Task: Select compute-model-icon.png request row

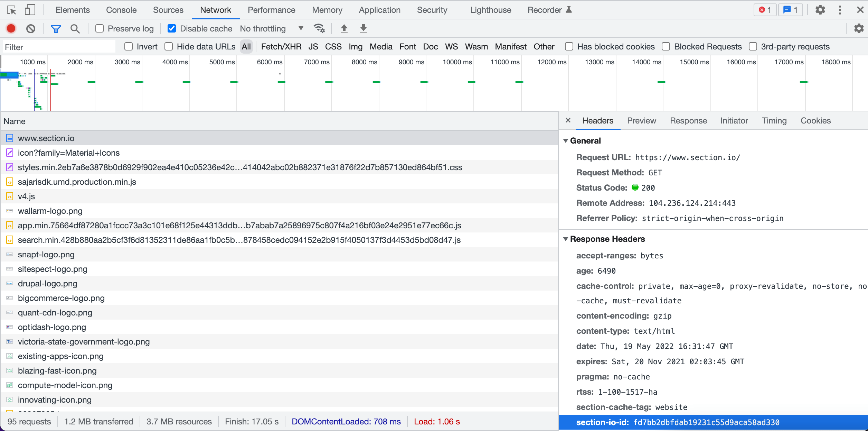Action: pyautogui.click(x=279, y=385)
